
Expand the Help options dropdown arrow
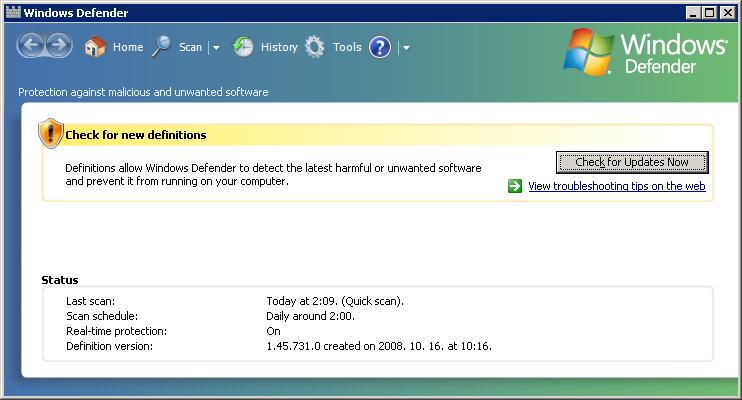click(x=406, y=48)
